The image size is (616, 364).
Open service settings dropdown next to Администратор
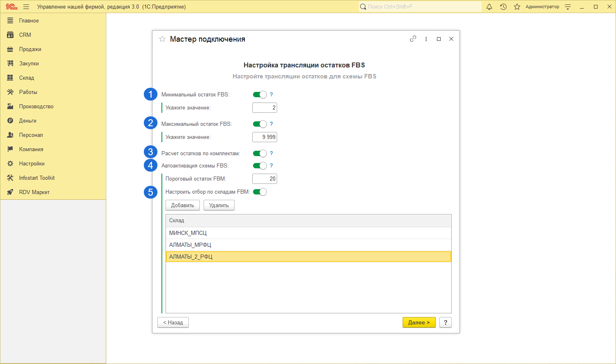[x=568, y=7]
